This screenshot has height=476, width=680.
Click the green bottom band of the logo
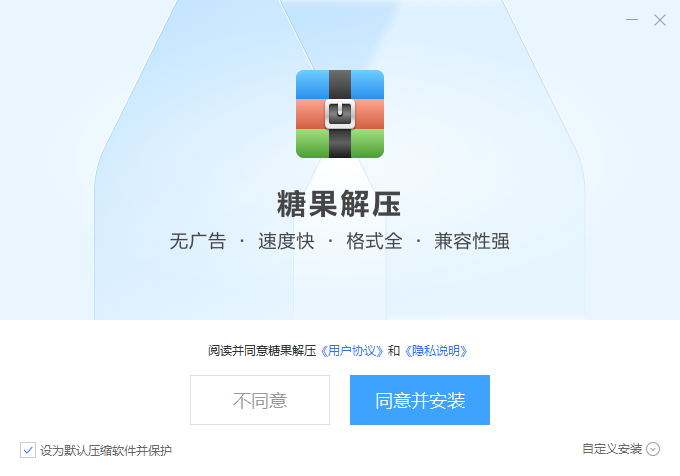click(340, 143)
